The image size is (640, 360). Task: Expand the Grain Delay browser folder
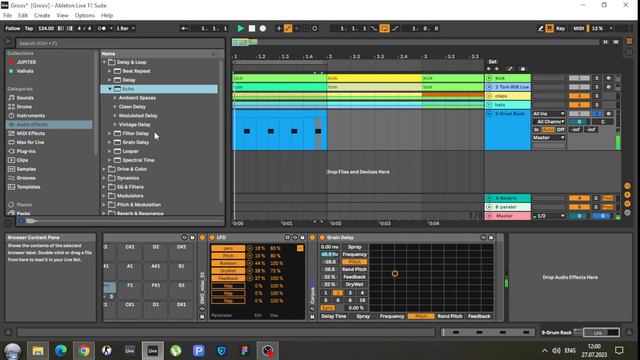tap(109, 142)
